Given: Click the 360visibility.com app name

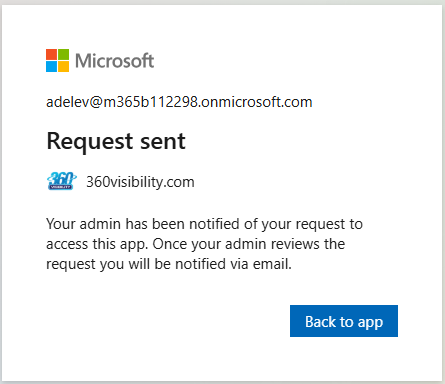Looking at the screenshot, I should click(x=140, y=182).
